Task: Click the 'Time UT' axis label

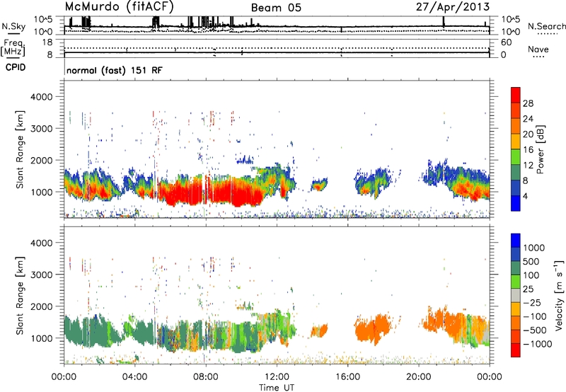Action: (x=277, y=387)
